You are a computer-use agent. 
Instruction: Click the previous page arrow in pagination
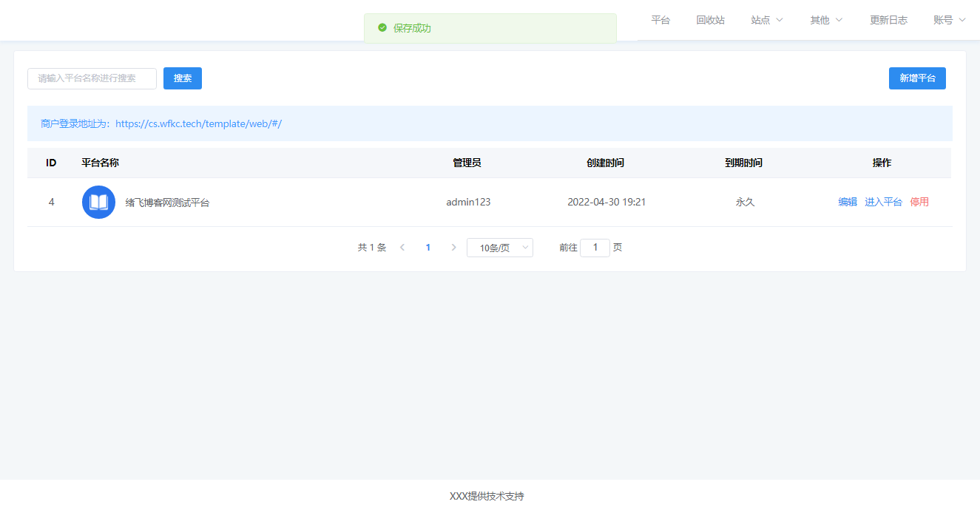click(x=402, y=247)
